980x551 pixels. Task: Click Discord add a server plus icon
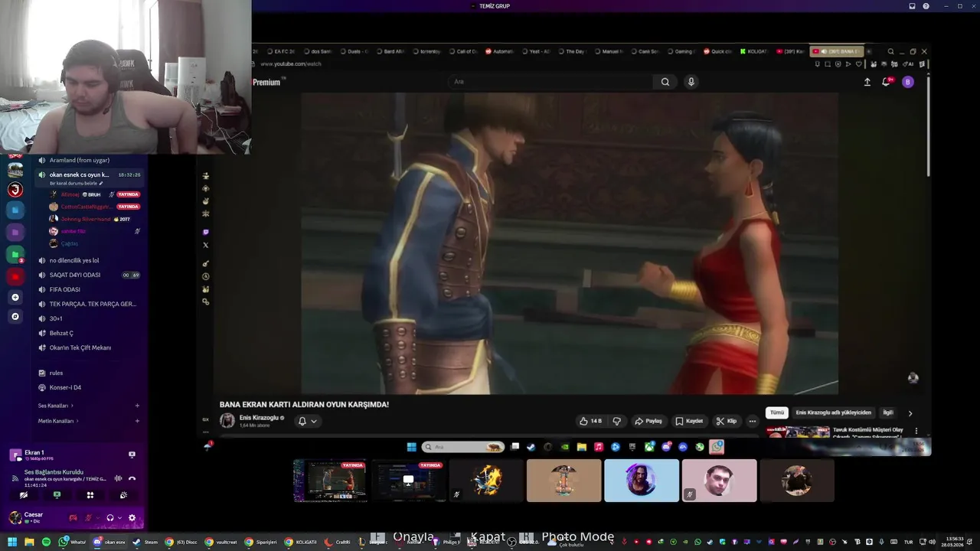[x=15, y=297]
